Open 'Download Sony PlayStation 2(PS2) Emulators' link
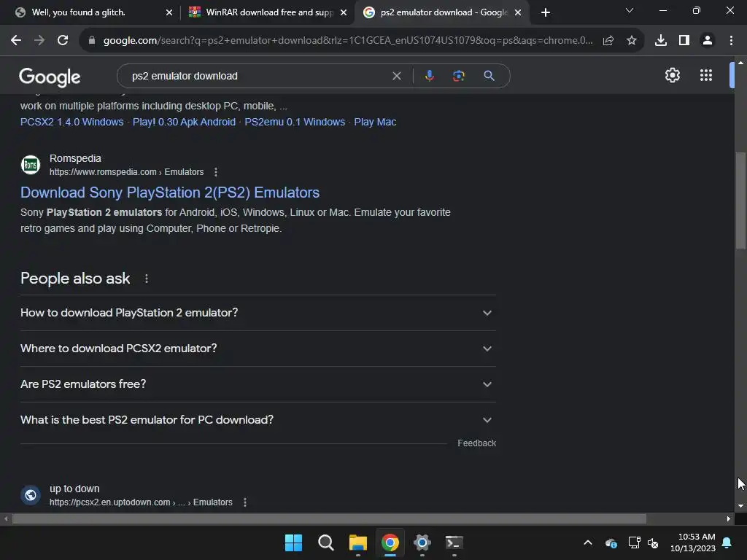Viewport: 747px width, 560px height. click(x=169, y=192)
